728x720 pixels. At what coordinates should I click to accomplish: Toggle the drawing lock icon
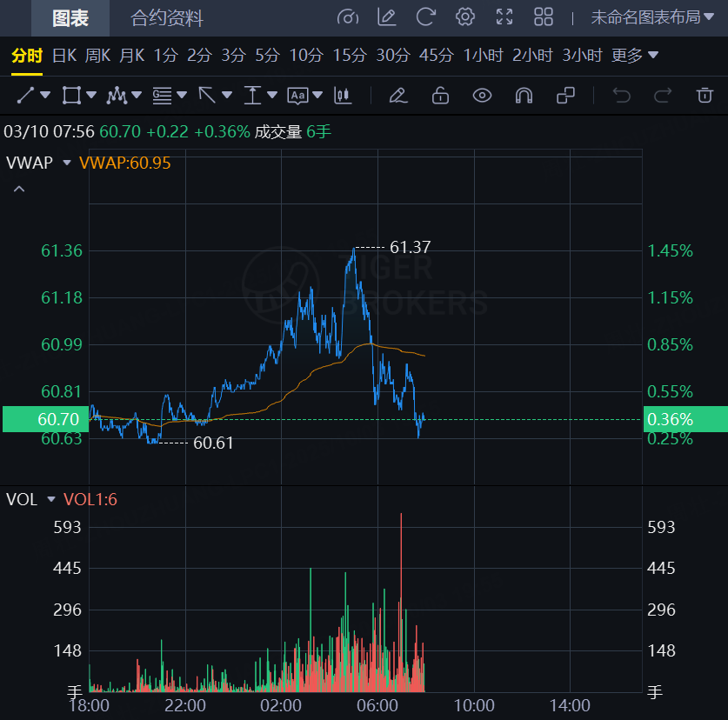tap(440, 95)
